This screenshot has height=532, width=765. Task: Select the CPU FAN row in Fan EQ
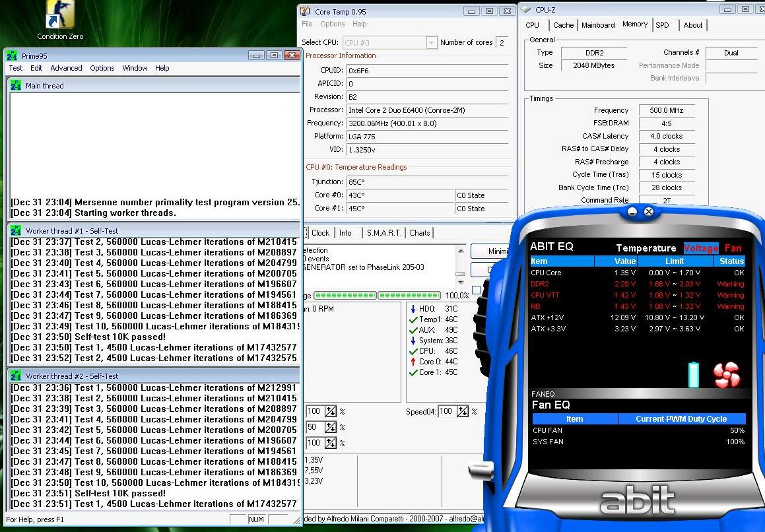(638, 430)
